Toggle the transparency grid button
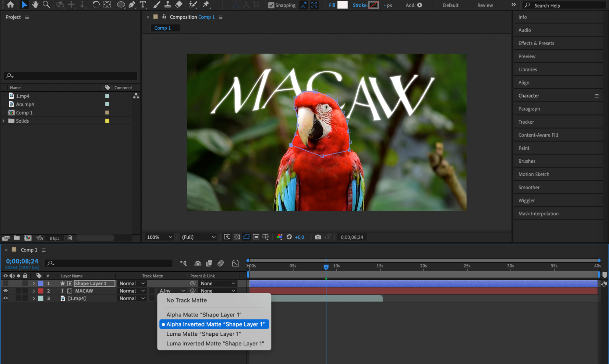609x364 pixels. tap(237, 237)
